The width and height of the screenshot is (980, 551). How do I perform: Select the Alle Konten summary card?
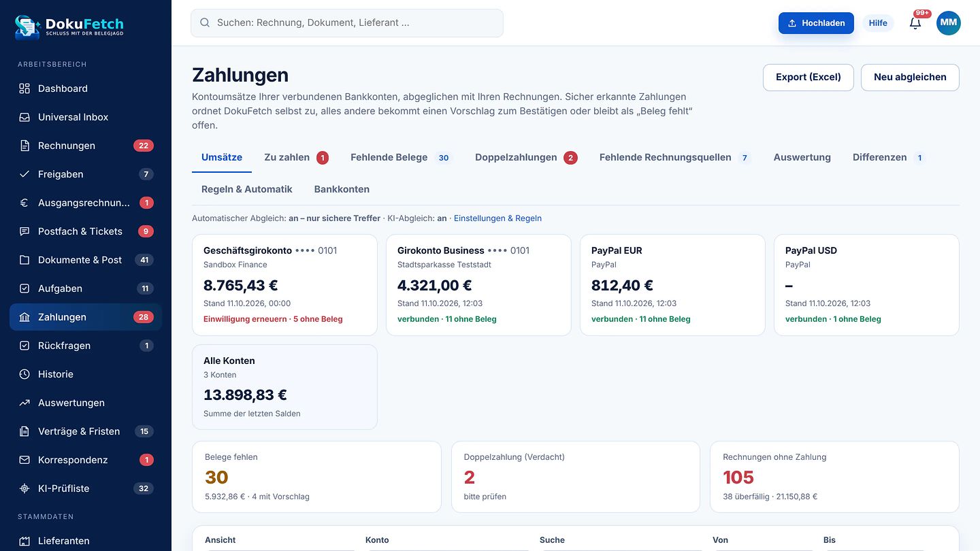tap(284, 387)
